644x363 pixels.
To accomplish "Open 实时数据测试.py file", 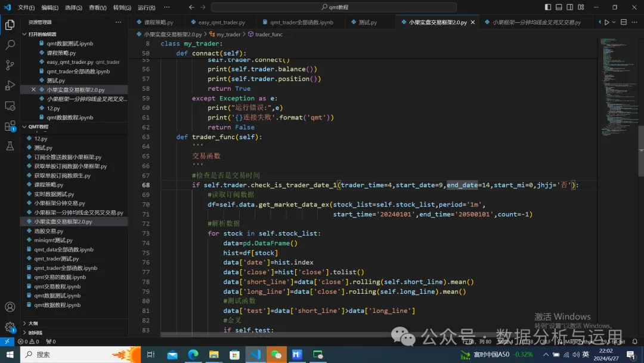I will (x=54, y=194).
